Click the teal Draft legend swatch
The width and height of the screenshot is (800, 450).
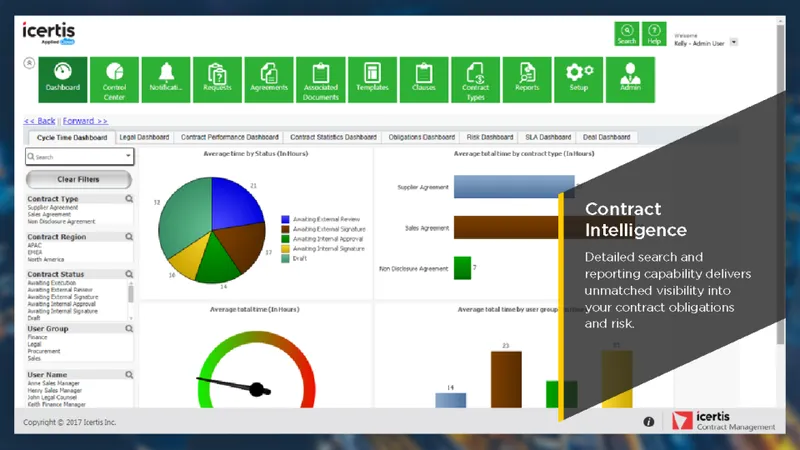[285, 259]
